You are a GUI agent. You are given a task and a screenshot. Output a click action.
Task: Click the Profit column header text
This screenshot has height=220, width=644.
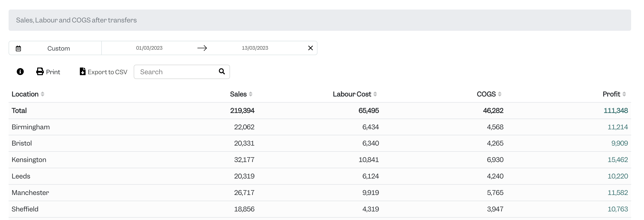pyautogui.click(x=611, y=94)
